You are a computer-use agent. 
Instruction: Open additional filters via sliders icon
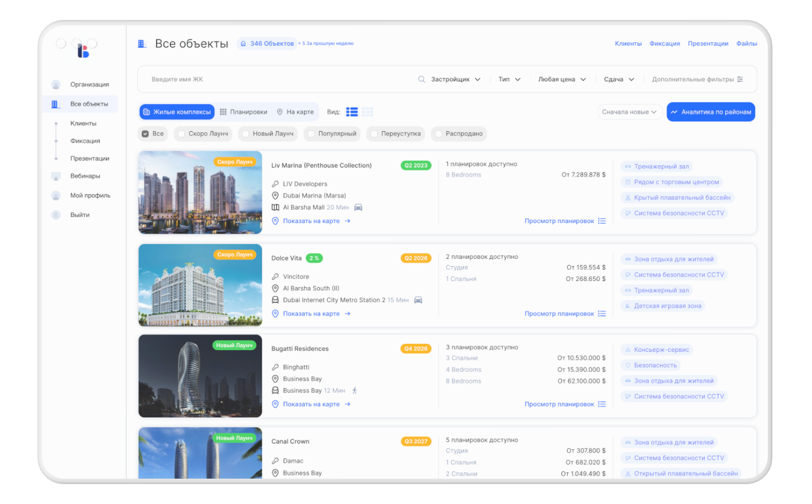[x=741, y=79]
